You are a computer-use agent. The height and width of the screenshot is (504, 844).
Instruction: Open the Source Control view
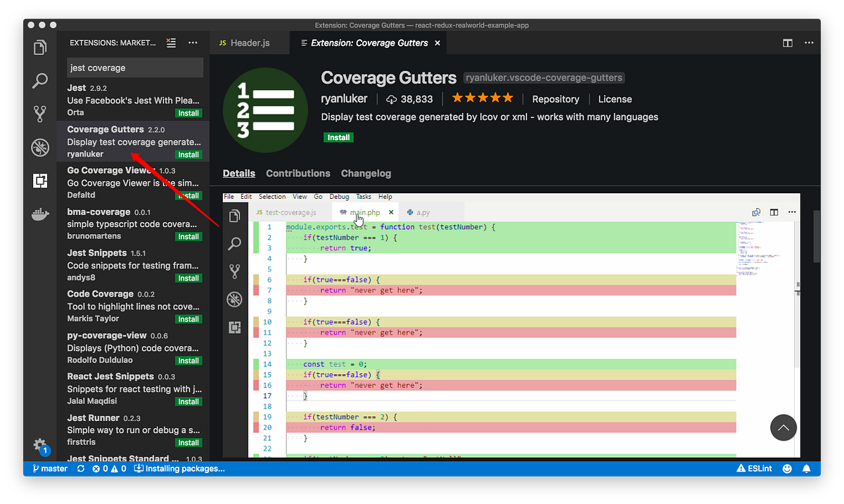(40, 114)
